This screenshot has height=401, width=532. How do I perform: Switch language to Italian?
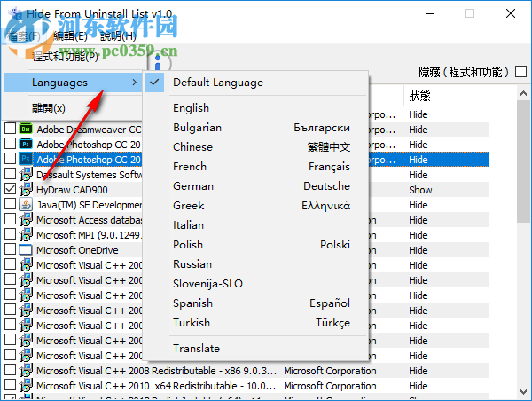click(x=256, y=225)
